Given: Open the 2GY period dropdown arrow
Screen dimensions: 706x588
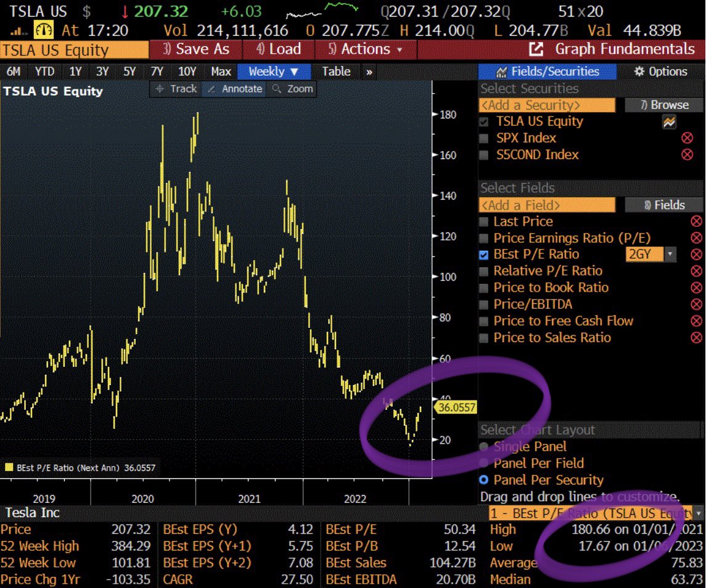Looking at the screenshot, I should (670, 254).
